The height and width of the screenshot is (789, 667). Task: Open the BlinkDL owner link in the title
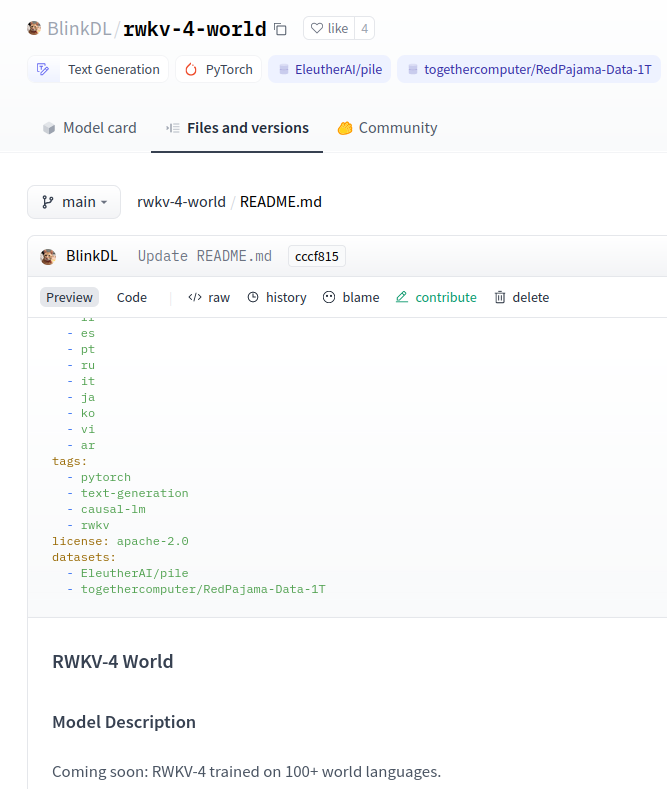click(79, 29)
